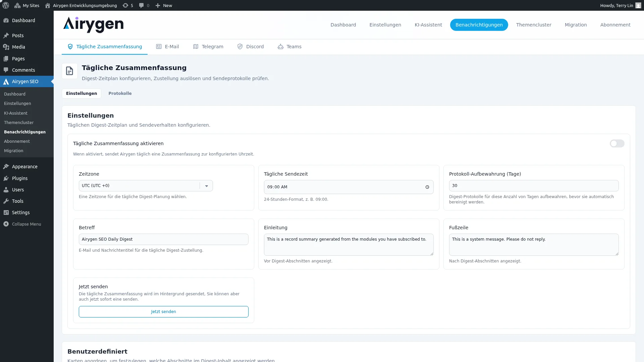
Task: Expand the Zeitzone dropdown arrow
Action: 206,186
